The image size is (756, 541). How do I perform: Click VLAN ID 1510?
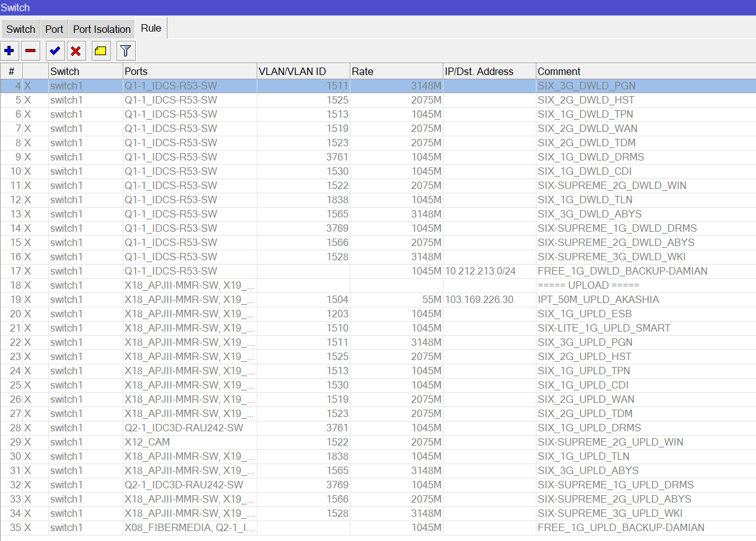(x=337, y=328)
